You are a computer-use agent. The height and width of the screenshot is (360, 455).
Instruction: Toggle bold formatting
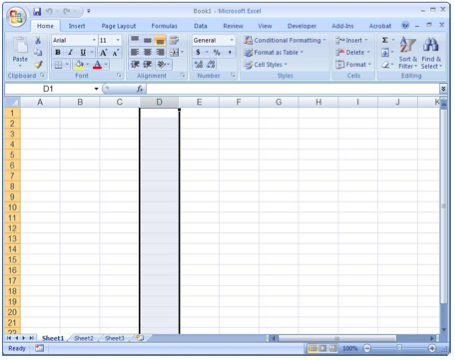coord(58,53)
